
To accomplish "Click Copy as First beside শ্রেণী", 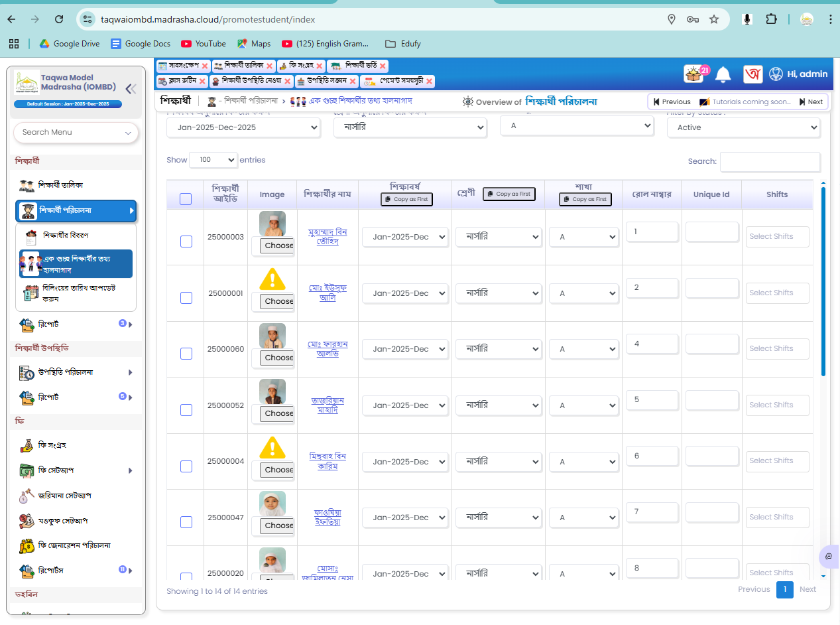I will (x=509, y=194).
